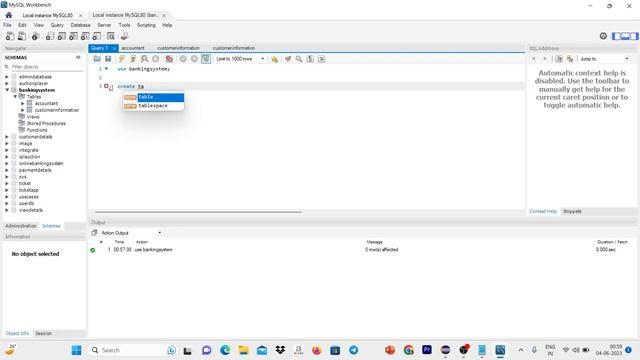640x360 pixels.
Task: Open the Limit to 1000 rows dropdown
Action: click(240, 59)
